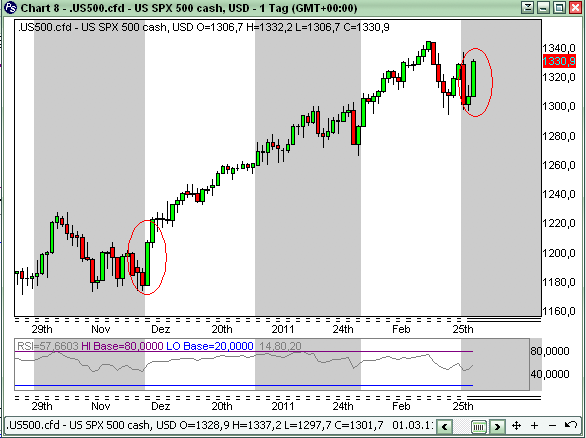Zoom in with the plus icon
The image size is (586, 438).
(535, 425)
